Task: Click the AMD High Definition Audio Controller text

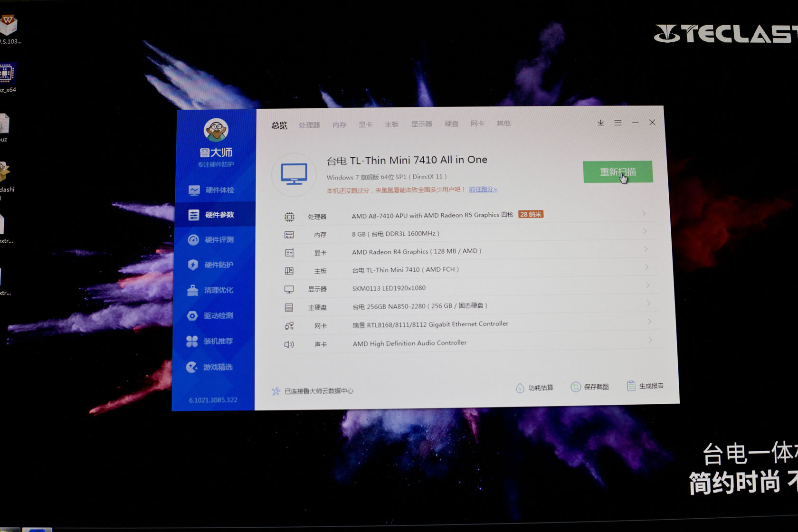Action: [x=409, y=343]
